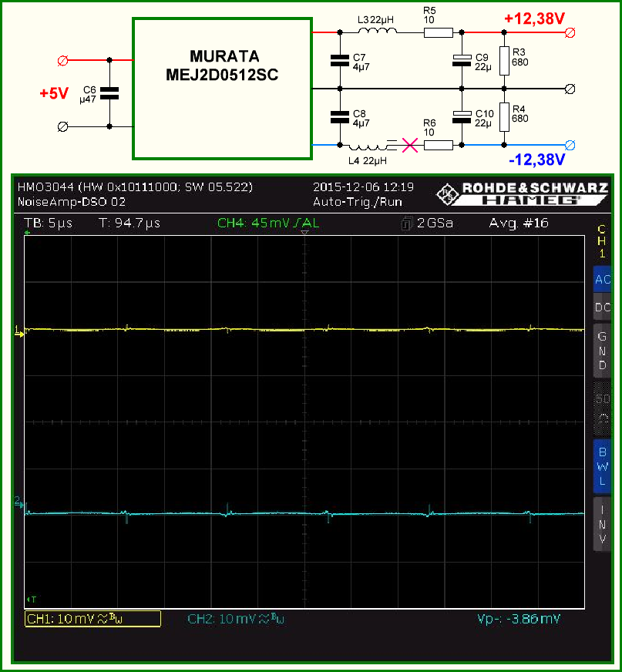The height and width of the screenshot is (672, 622).
Task: Click capacitor C8 4µ7 symbol
Action: [340, 117]
